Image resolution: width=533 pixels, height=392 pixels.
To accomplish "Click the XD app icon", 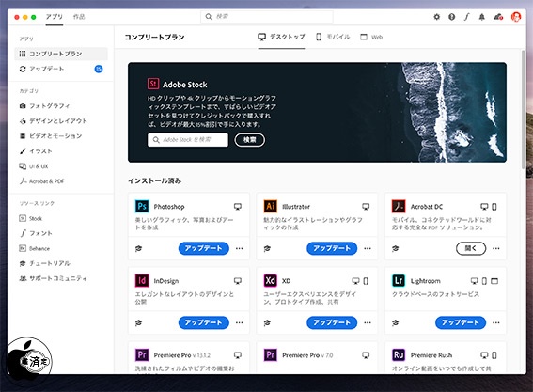I will point(270,280).
